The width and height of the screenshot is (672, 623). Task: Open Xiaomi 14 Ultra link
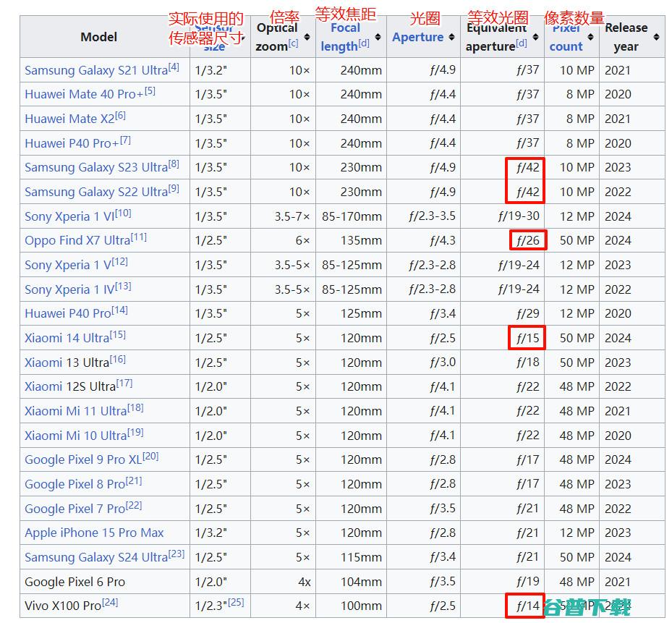[67, 338]
